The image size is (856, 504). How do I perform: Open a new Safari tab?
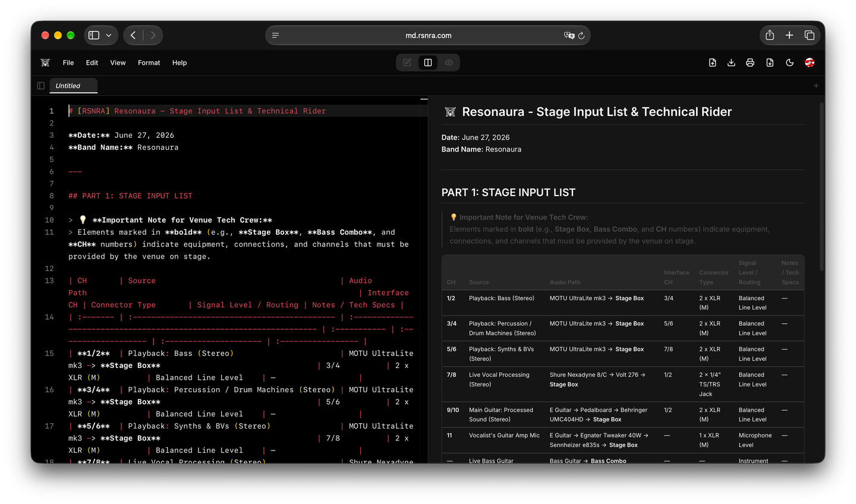coord(789,35)
